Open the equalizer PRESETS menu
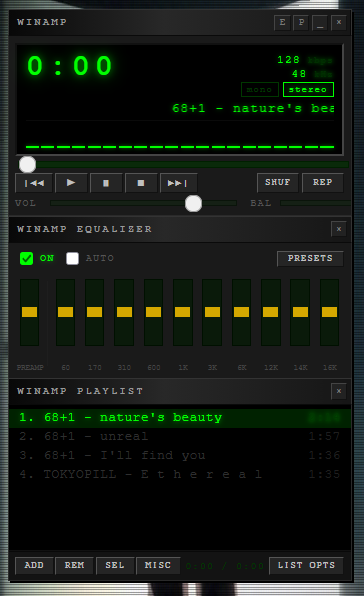This screenshot has height=596, width=364. [310, 258]
